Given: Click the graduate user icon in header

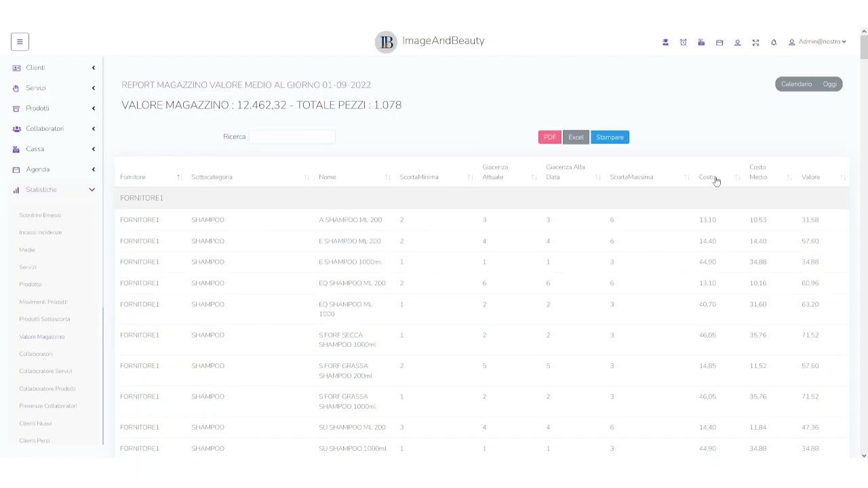Looking at the screenshot, I should click(665, 42).
